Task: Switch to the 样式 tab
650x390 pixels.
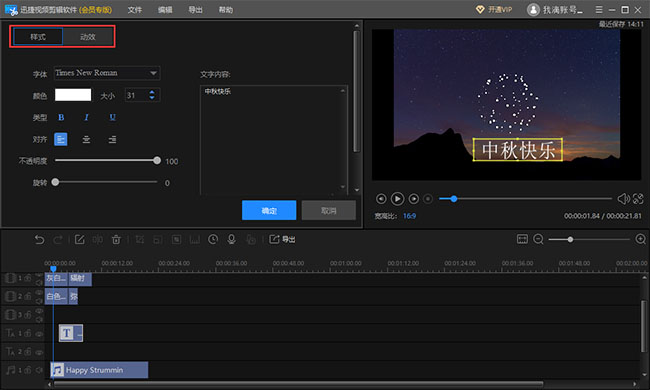Action: pos(38,36)
